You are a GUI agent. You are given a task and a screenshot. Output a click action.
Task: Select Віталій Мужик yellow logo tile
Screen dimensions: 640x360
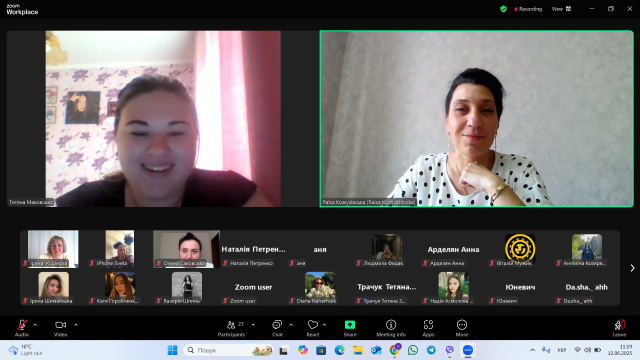point(520,248)
